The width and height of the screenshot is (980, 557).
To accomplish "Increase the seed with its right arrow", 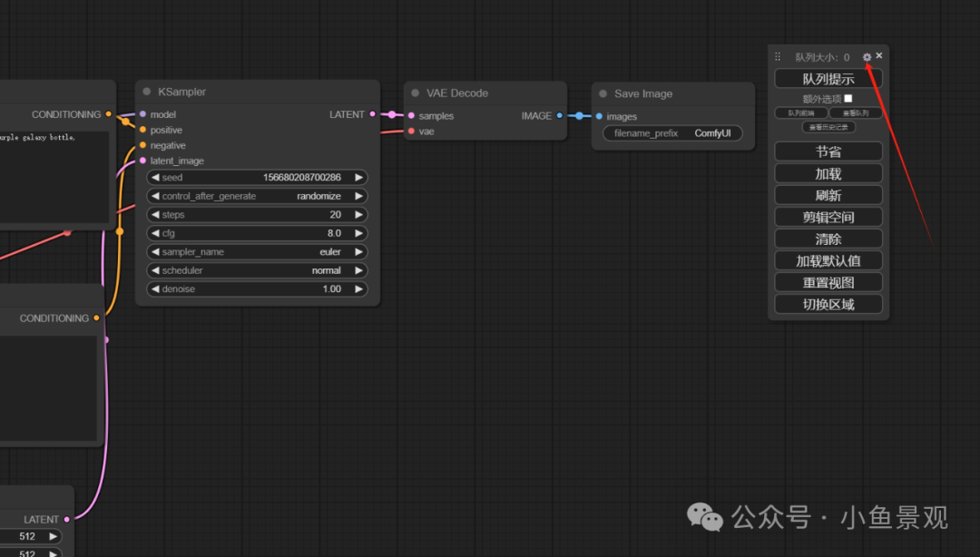I will pos(358,178).
